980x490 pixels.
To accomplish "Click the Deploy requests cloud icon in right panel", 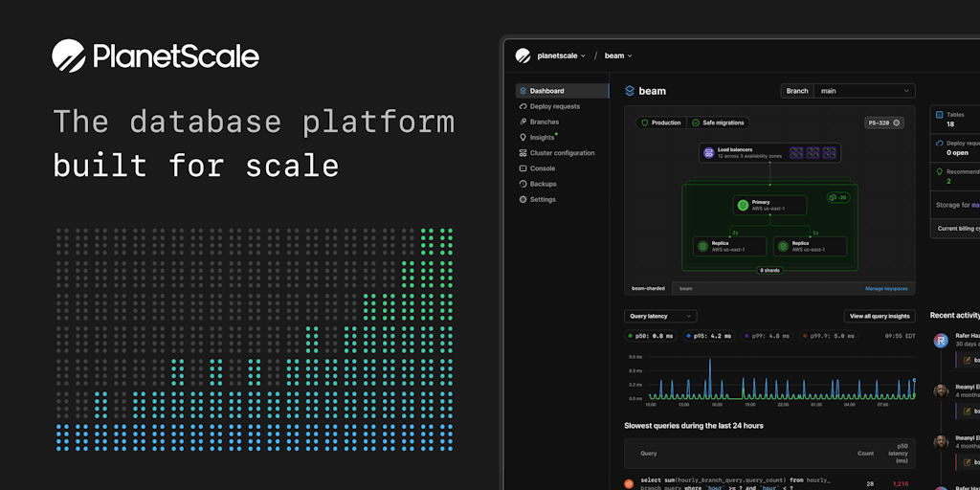I will [939, 144].
